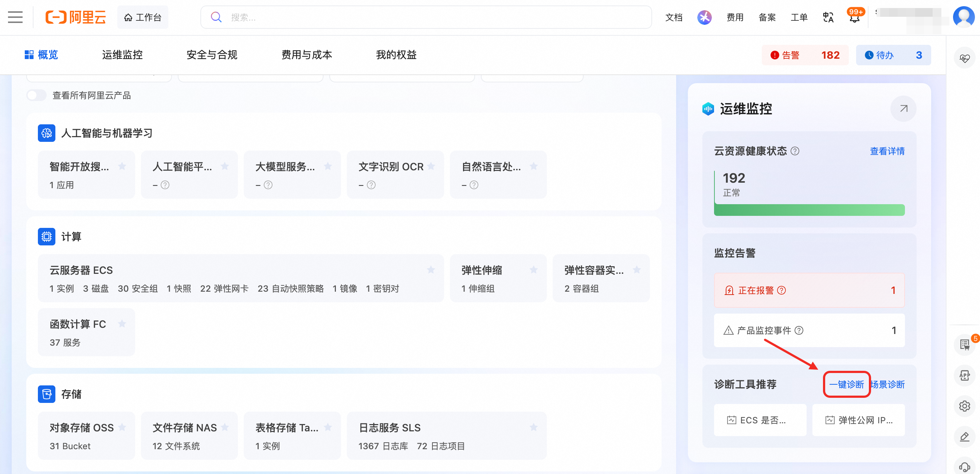Favorite the 函数计算 FC product
Screen dimensions: 980x474
(x=122, y=324)
